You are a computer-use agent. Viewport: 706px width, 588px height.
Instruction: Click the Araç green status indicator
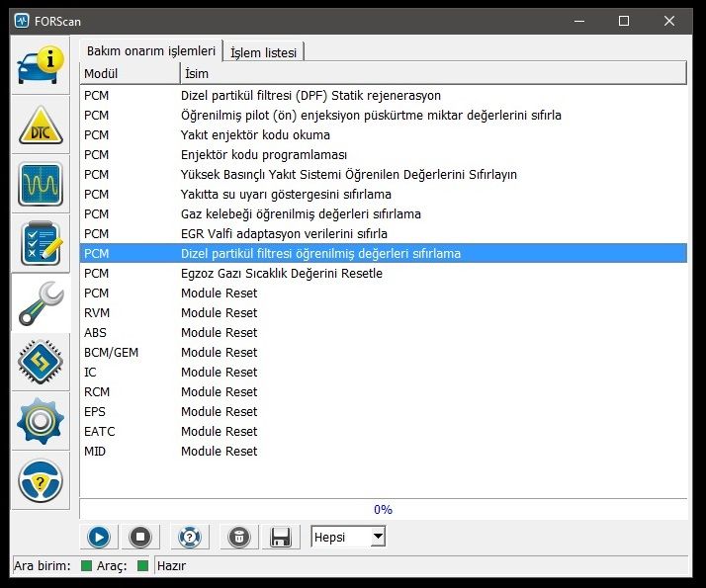[x=142, y=566]
